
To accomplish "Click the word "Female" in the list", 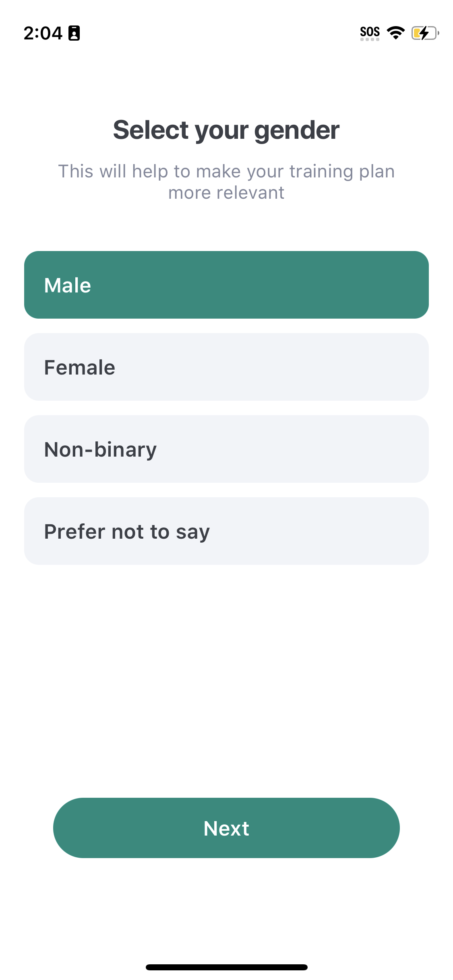I will [80, 367].
